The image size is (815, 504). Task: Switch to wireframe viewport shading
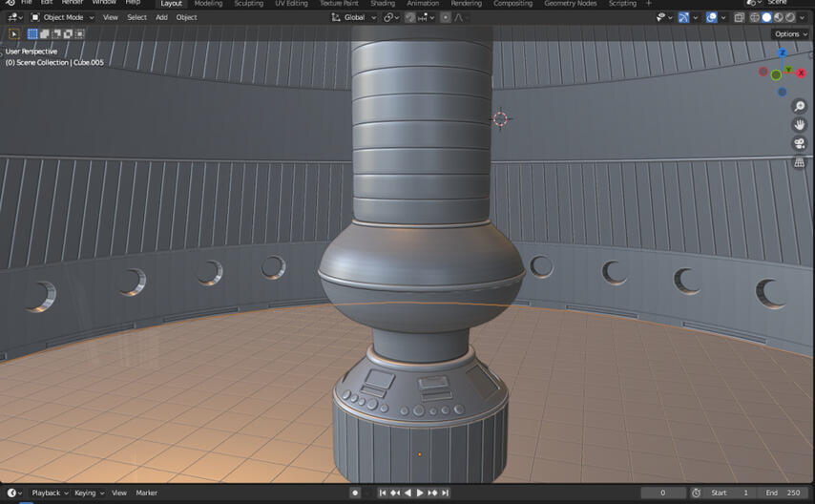[755, 18]
